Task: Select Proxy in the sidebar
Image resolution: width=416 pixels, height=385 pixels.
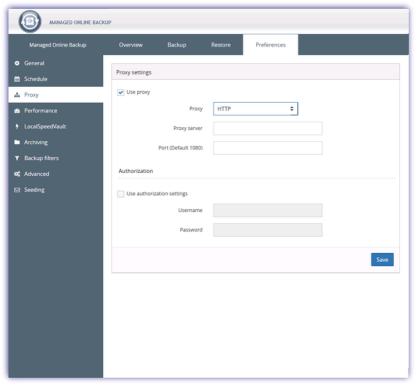Action: tap(56, 95)
